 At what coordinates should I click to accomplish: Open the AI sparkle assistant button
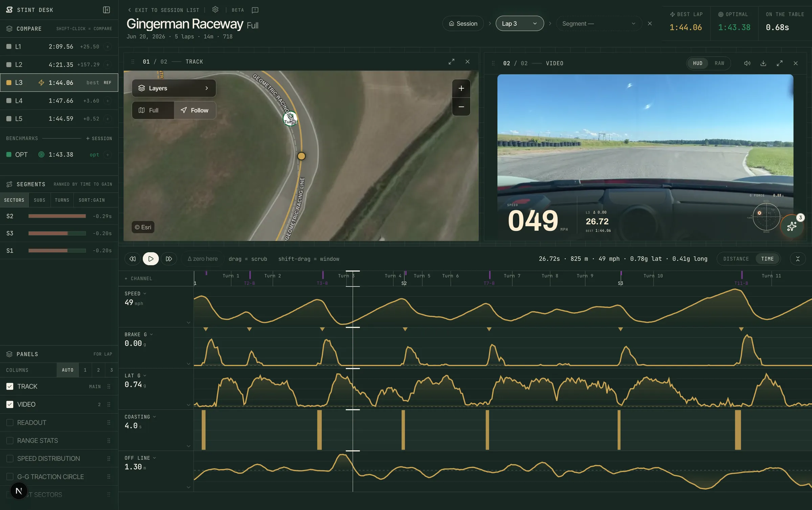[791, 226]
